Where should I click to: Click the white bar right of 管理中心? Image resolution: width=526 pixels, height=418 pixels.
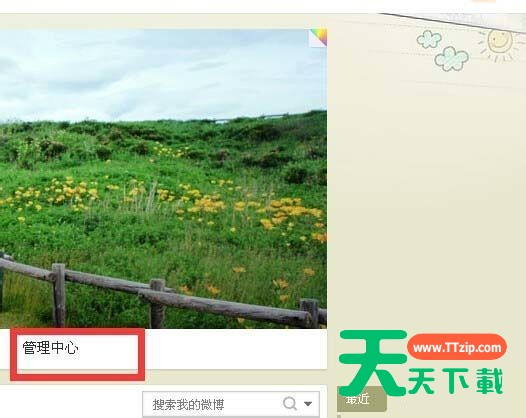(x=236, y=349)
